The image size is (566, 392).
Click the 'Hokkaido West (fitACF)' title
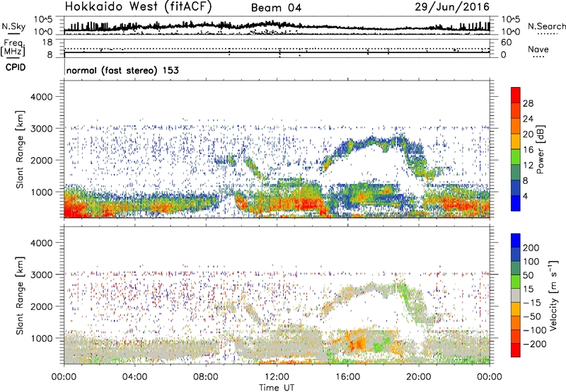[x=138, y=7]
